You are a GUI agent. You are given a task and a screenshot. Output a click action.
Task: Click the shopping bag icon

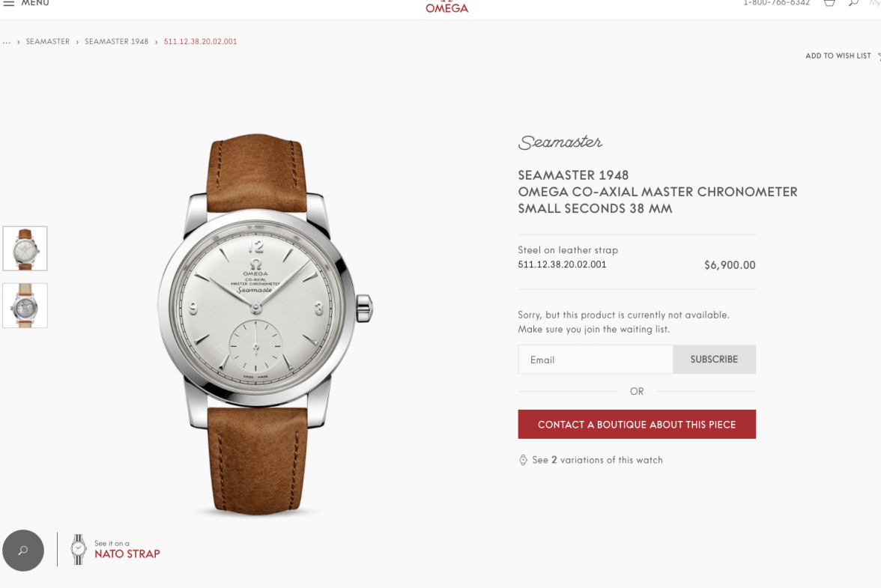pyautogui.click(x=829, y=3)
